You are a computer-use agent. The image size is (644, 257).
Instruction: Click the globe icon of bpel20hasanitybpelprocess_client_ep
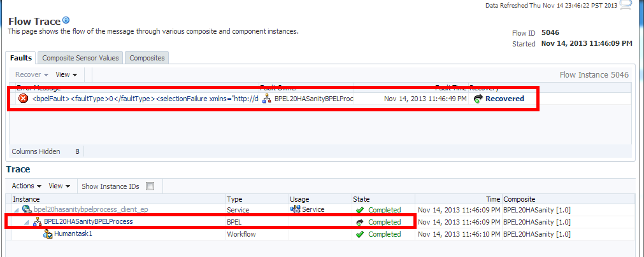coord(27,209)
